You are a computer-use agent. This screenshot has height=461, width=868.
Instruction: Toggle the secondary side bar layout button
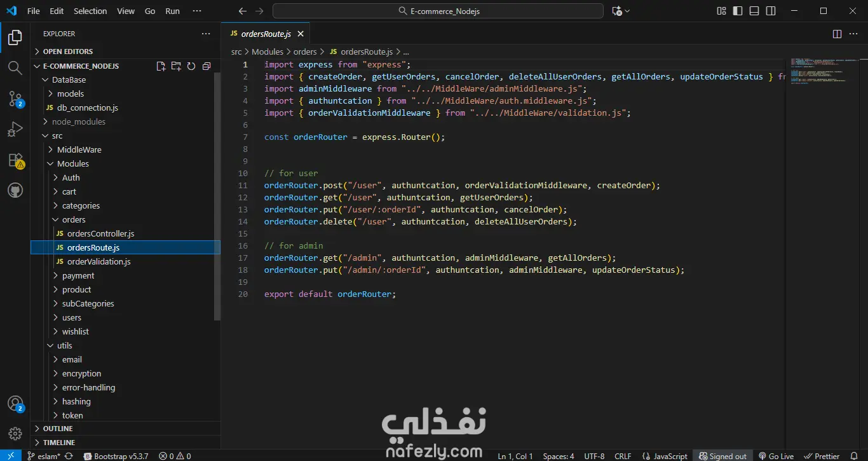(771, 11)
